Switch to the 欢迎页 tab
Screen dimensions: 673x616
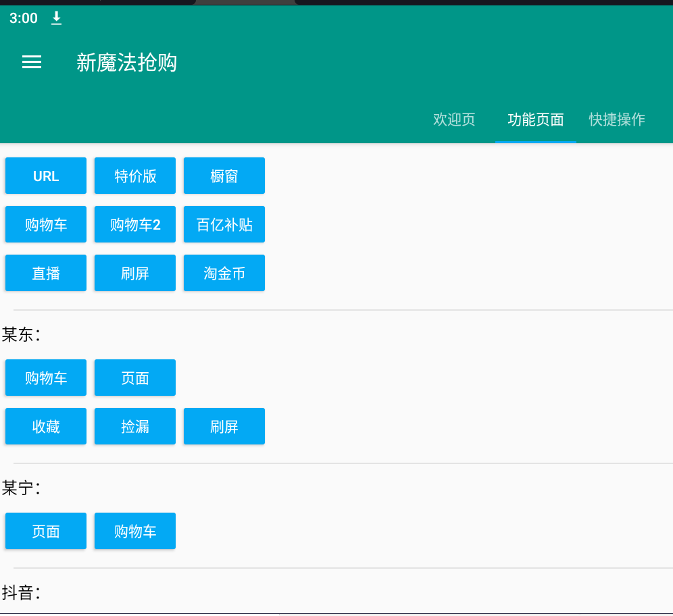[454, 120]
